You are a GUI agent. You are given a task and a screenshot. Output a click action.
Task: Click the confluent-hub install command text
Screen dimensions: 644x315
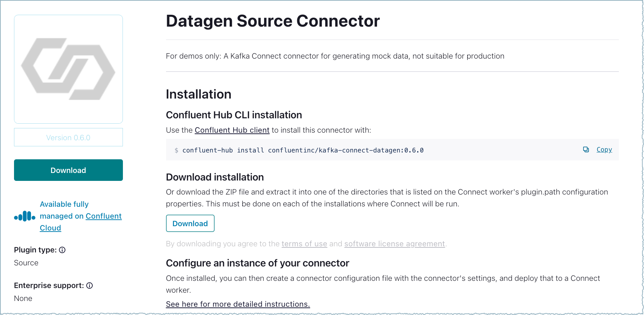(x=303, y=150)
